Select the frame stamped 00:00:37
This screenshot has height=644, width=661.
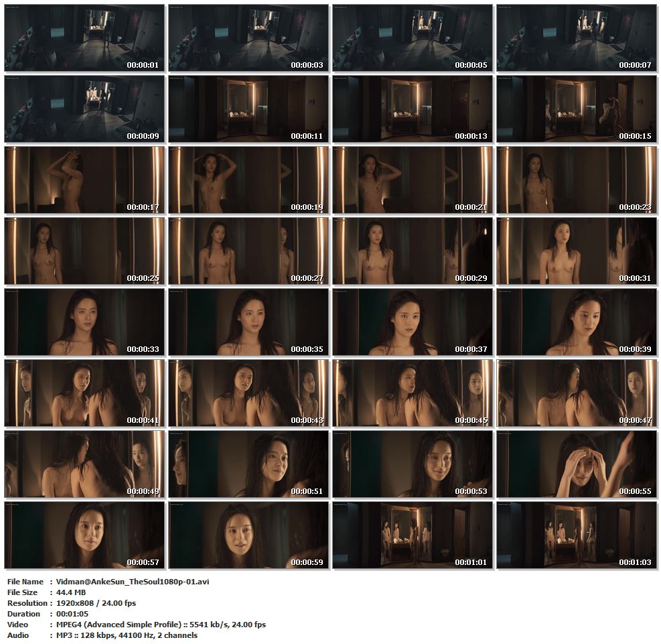click(413, 322)
